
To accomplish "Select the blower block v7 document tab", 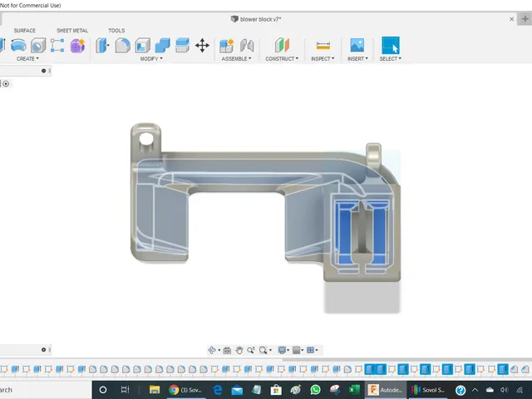I will 257,19.
